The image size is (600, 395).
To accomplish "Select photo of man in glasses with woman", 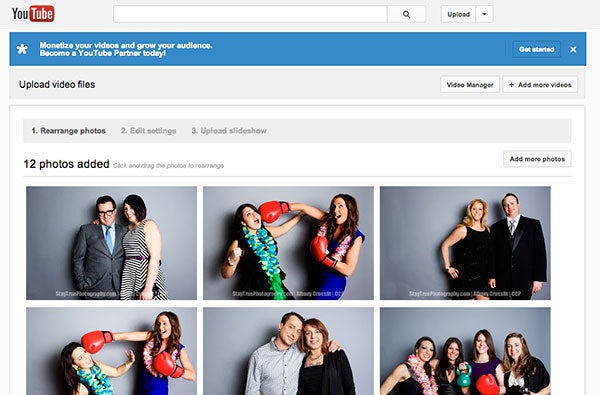I will [x=111, y=243].
